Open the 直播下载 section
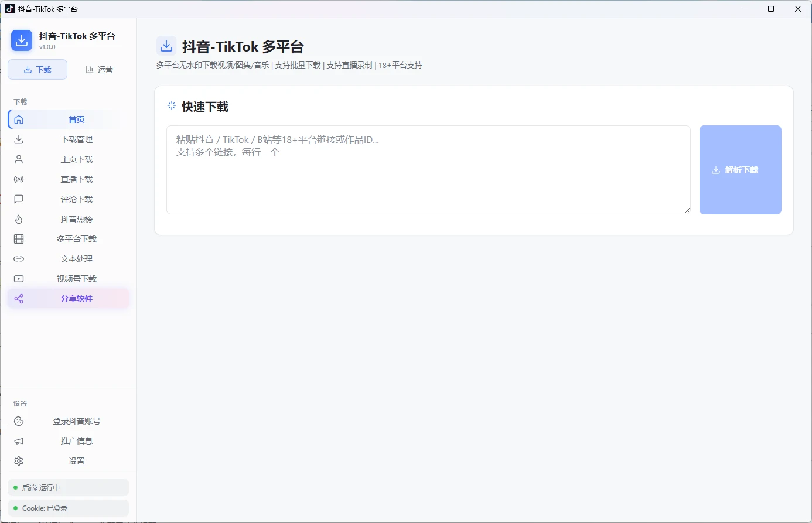This screenshot has height=523, width=812. point(68,179)
